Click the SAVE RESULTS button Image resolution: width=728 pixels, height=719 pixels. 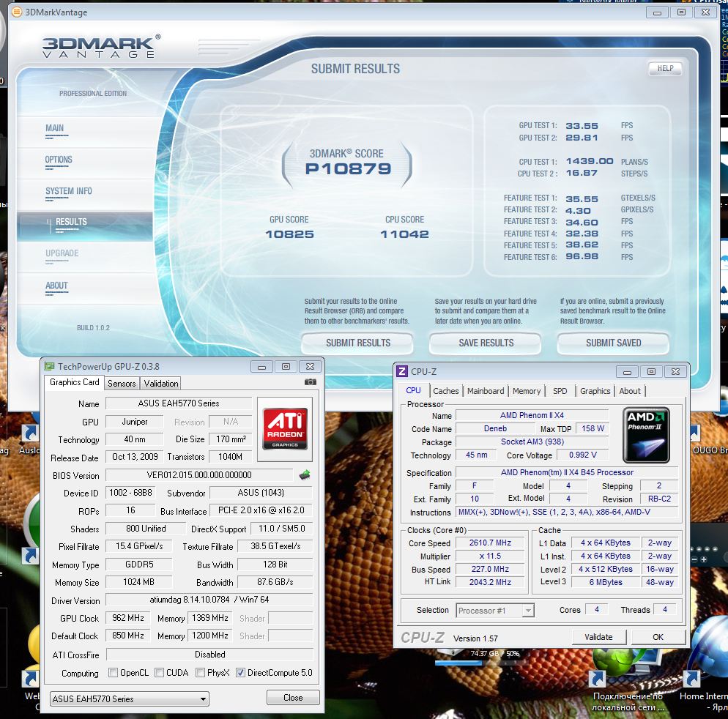coord(486,343)
